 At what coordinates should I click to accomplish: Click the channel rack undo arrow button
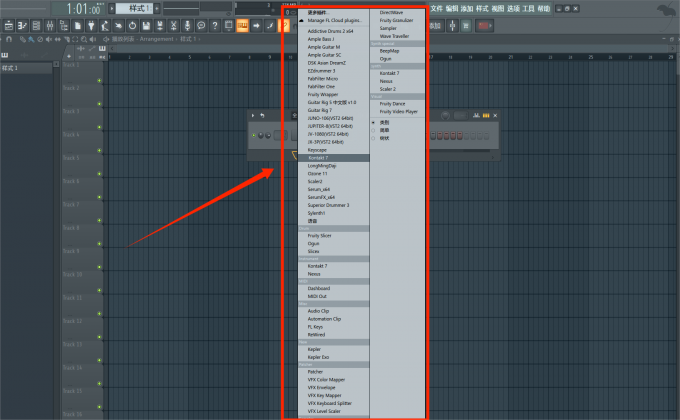tap(262, 115)
